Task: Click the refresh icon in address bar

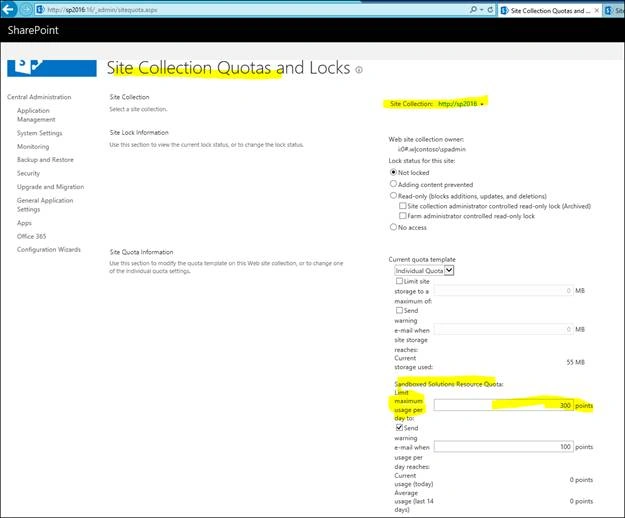Action: coord(490,10)
